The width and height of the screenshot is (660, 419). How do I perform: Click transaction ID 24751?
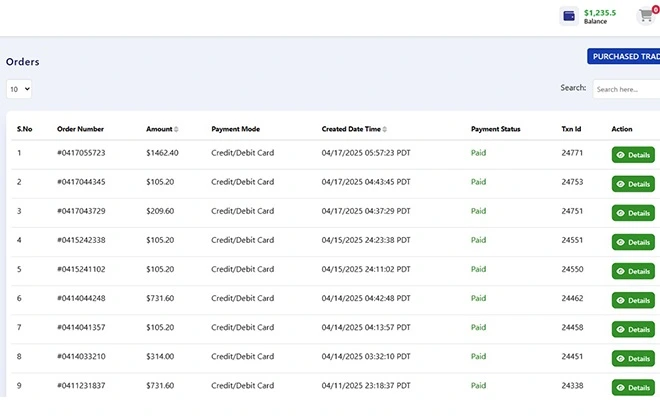coord(572,211)
